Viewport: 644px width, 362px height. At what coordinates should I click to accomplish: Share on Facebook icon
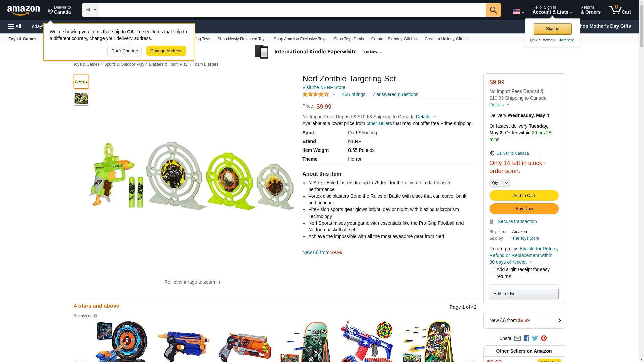click(526, 338)
